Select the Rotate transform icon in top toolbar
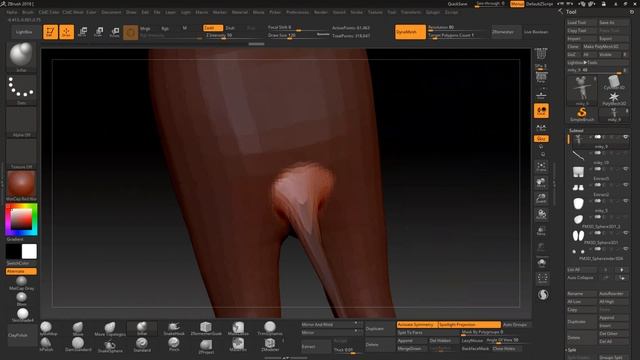The height and width of the screenshot is (360, 640). (x=115, y=32)
